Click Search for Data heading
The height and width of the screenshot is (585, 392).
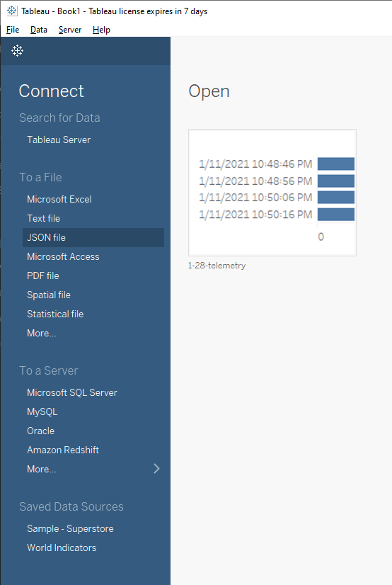click(59, 118)
